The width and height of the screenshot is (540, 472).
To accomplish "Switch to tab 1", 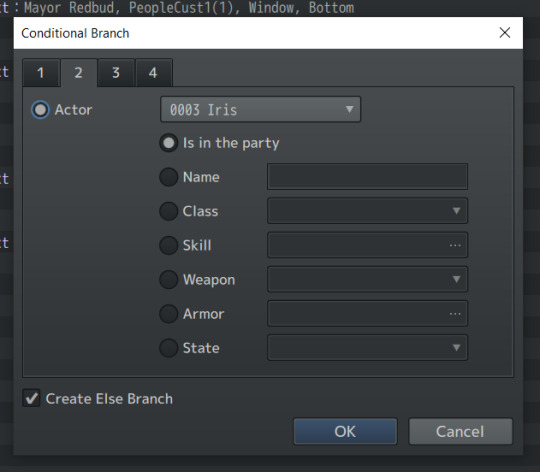I will click(x=41, y=73).
